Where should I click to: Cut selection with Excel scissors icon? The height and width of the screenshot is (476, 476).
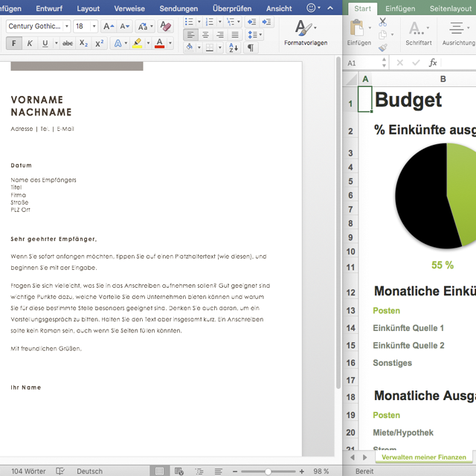(x=382, y=22)
